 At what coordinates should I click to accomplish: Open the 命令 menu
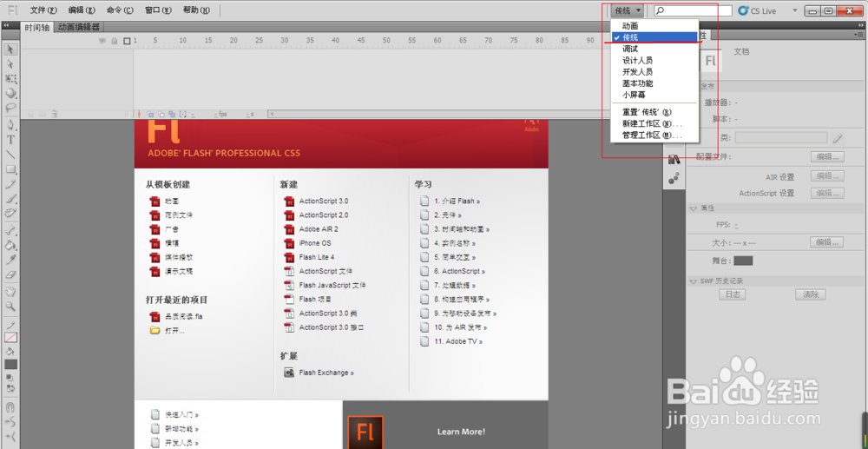coord(120,10)
